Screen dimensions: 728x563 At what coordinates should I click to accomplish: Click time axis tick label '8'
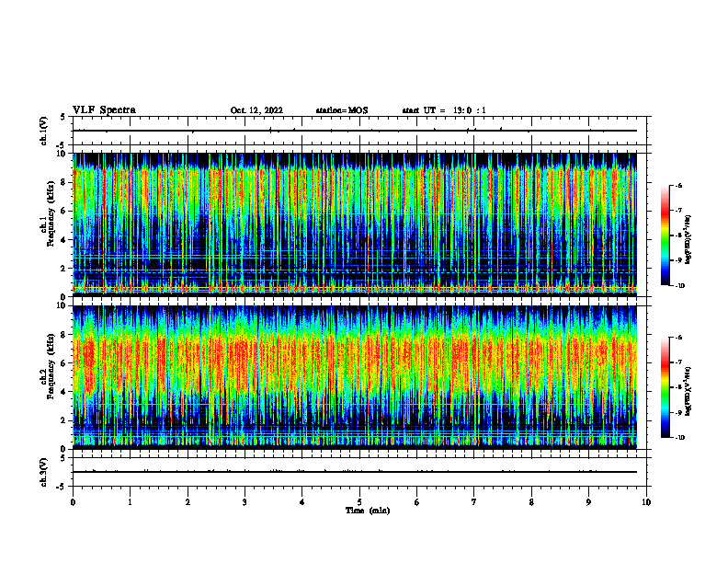coord(531,502)
